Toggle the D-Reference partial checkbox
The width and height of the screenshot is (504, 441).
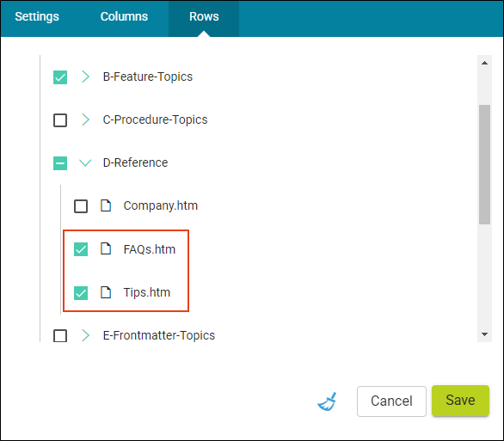click(60, 163)
